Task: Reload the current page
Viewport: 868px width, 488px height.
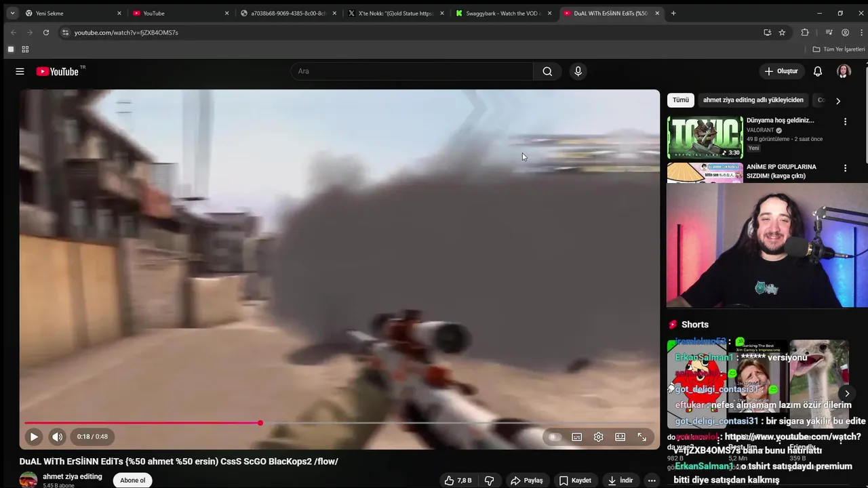Action: pos(45,33)
